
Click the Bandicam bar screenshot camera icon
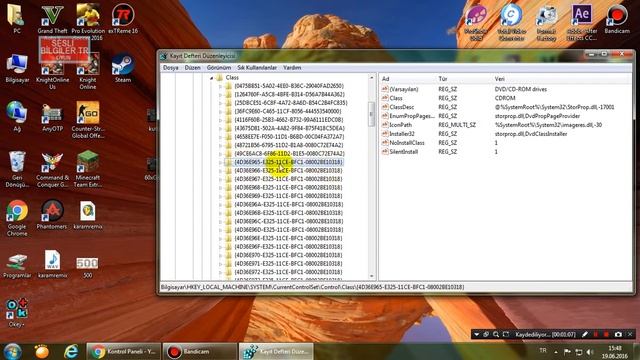(x=618, y=334)
